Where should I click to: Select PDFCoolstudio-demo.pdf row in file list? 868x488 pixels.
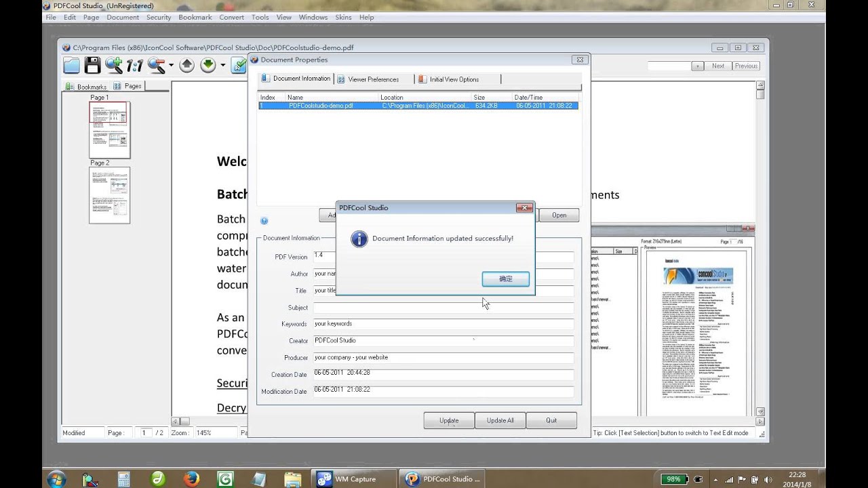pos(418,106)
